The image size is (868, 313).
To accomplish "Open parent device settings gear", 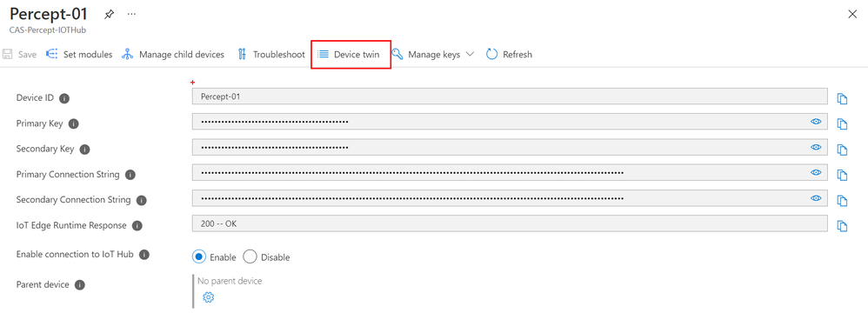I will [x=208, y=297].
